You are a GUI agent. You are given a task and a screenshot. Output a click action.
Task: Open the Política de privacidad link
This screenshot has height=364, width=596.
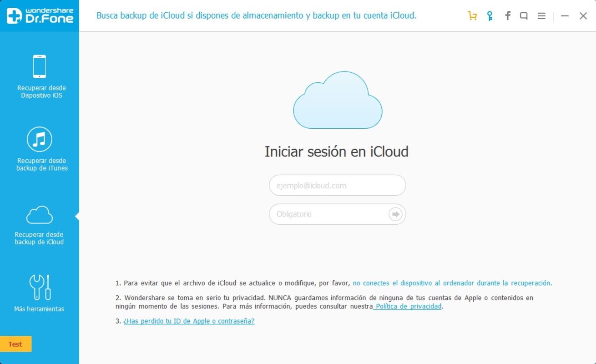click(408, 306)
